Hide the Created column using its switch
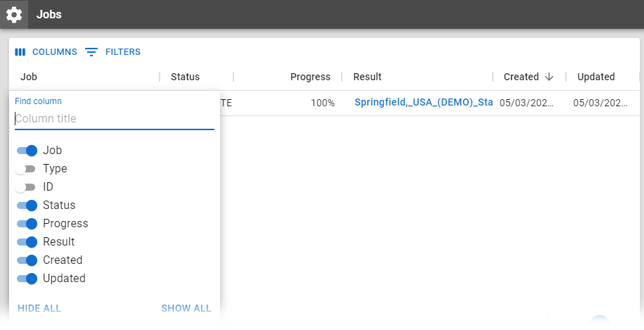644x330 pixels. tap(27, 260)
